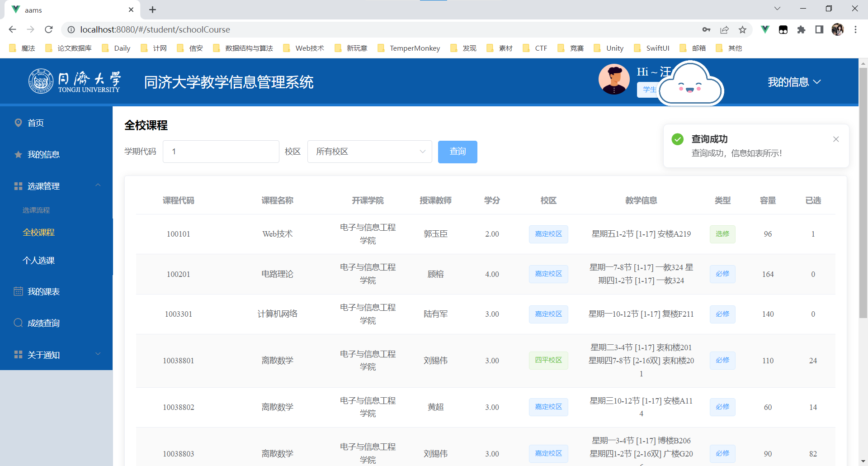Click the address bar URL

pos(155,29)
